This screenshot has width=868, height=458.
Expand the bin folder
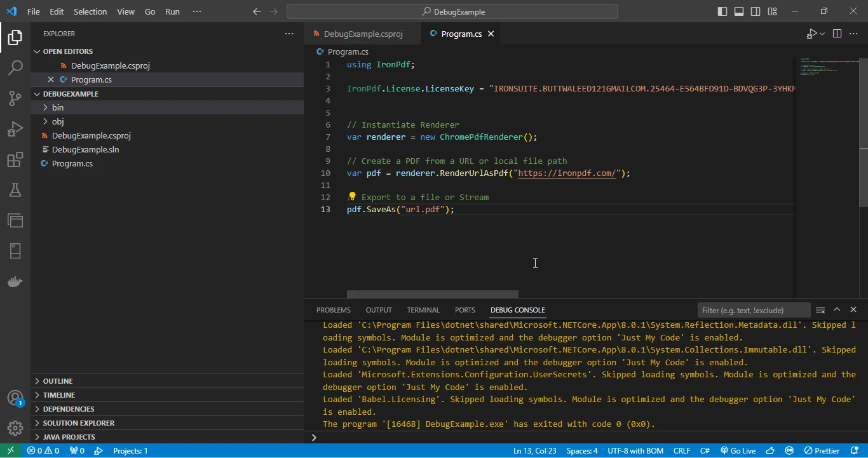(x=167, y=107)
